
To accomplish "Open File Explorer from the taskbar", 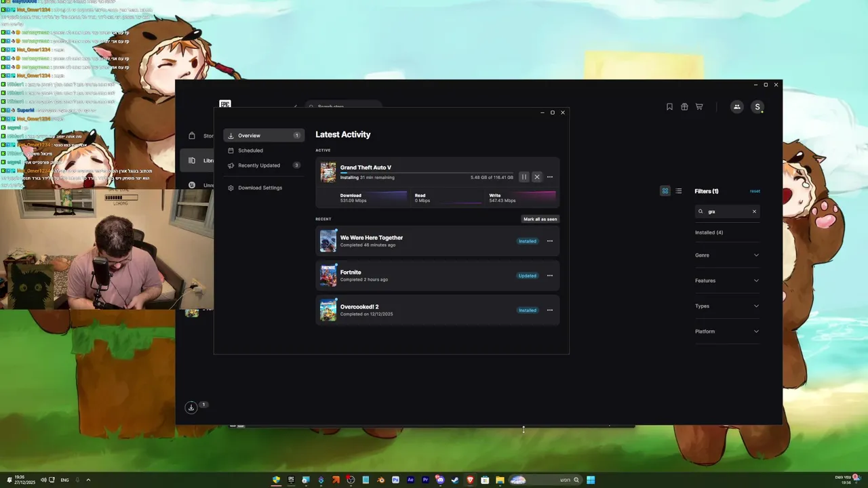I will [x=500, y=480].
